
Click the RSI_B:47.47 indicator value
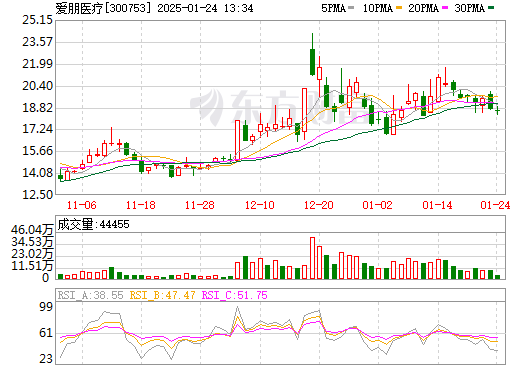162,295
